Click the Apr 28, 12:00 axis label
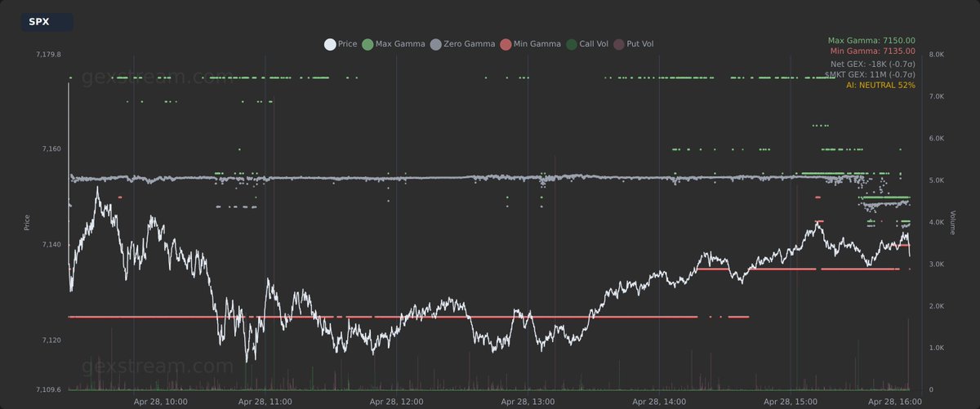This screenshot has width=980, height=409. (x=396, y=402)
